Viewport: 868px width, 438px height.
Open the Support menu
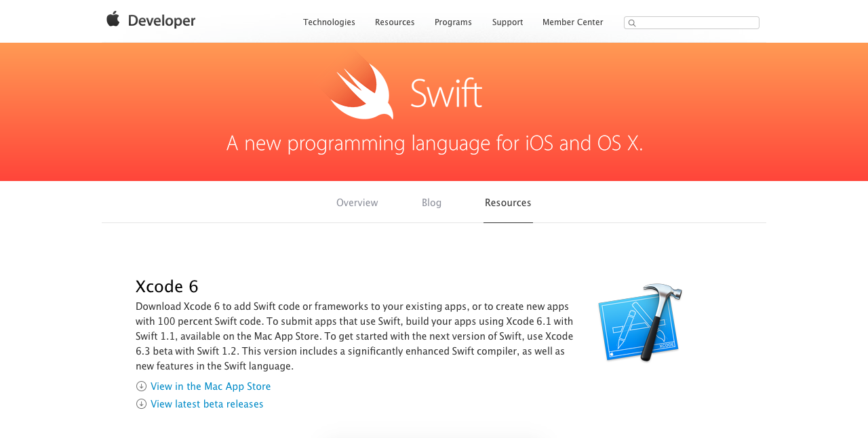click(x=507, y=22)
